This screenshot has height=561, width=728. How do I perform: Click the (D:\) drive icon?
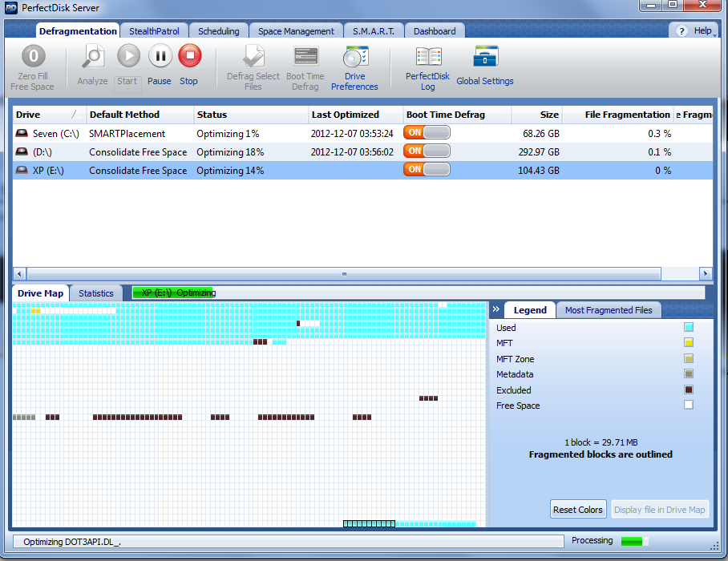point(22,151)
